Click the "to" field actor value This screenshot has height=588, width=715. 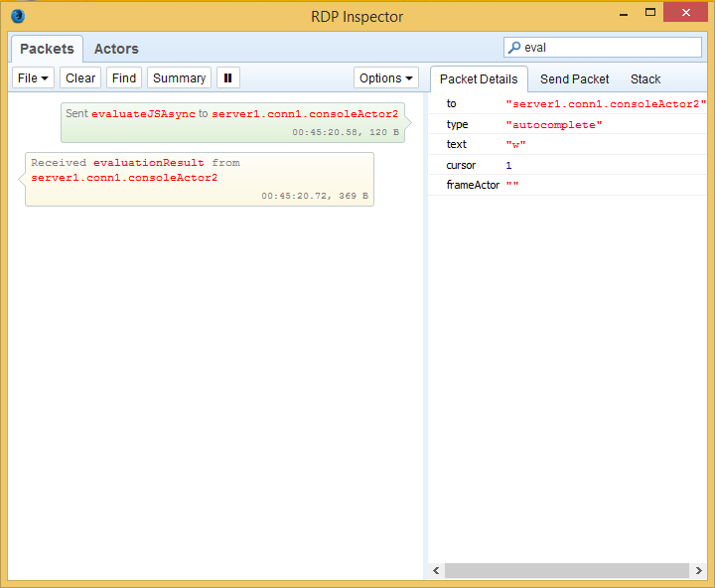point(606,104)
